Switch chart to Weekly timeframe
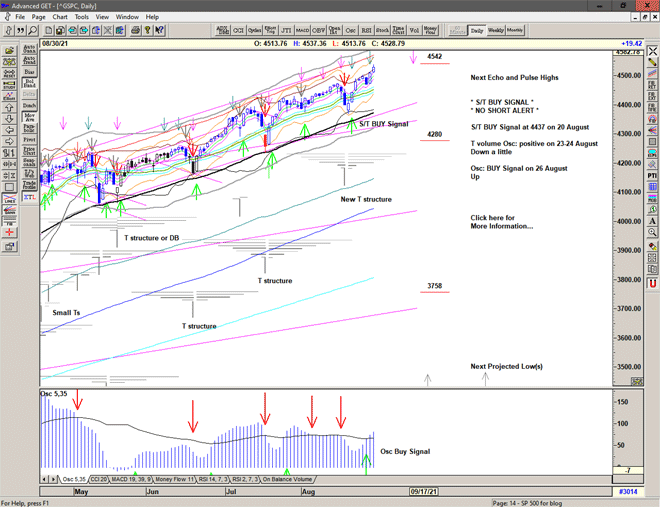This screenshot has height=507, width=660. point(496,30)
